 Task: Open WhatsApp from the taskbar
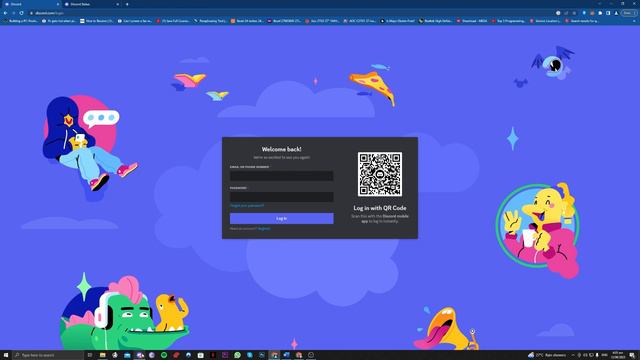(237, 355)
